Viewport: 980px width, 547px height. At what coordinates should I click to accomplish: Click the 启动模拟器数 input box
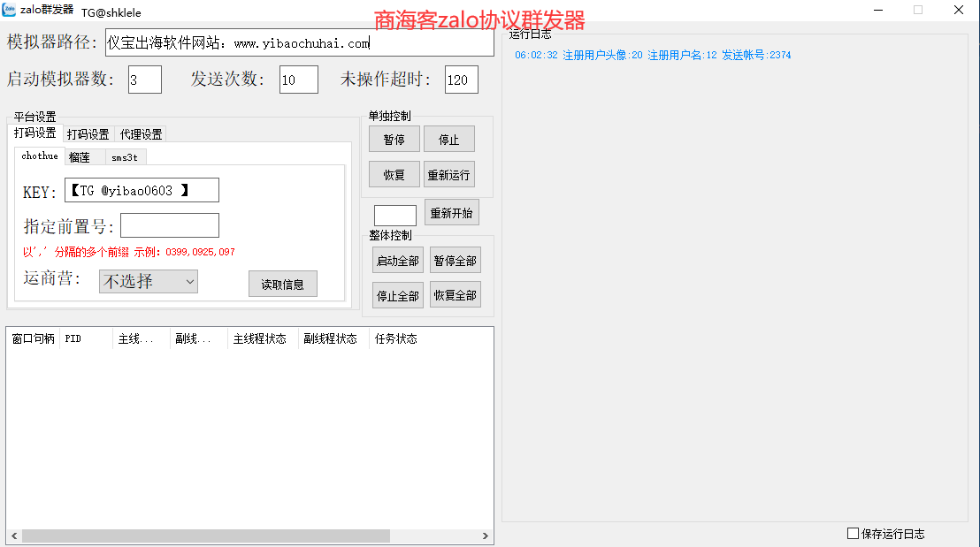pos(145,80)
